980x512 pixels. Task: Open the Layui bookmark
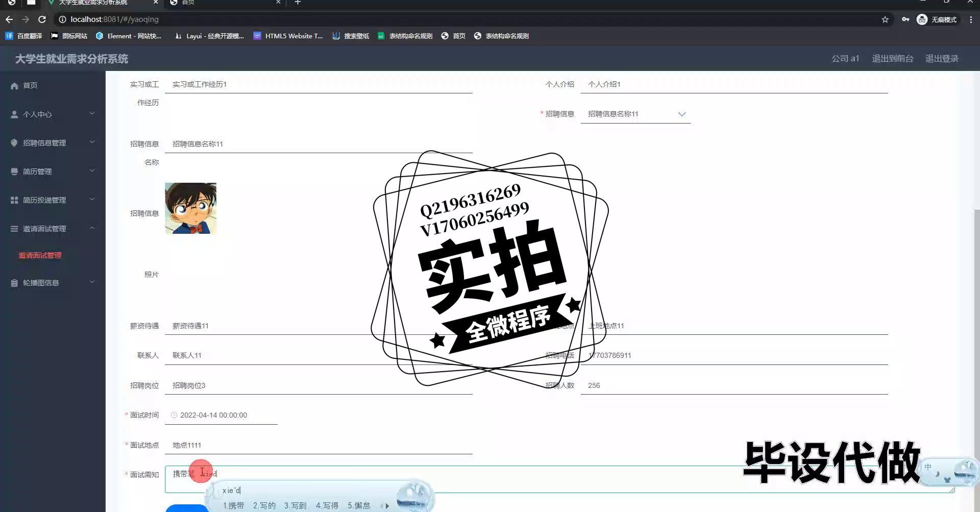[209, 36]
